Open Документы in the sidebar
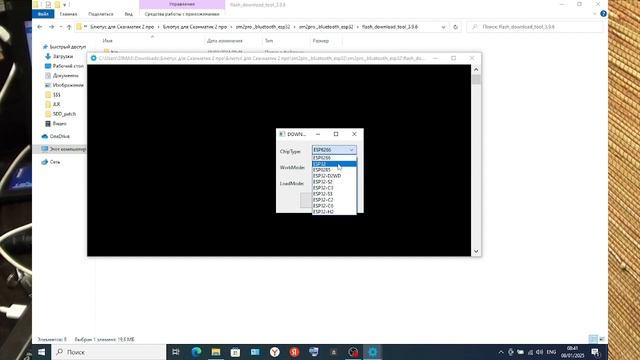 (62, 76)
